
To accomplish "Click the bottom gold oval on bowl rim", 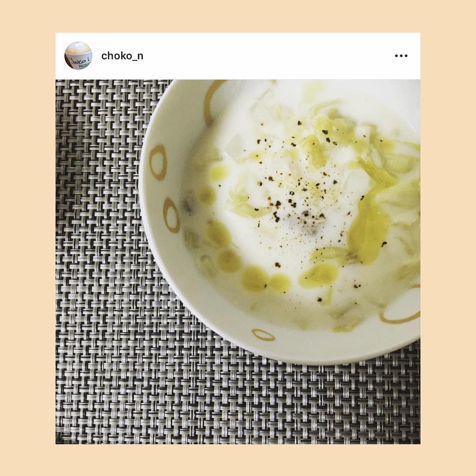I will pyautogui.click(x=264, y=335).
